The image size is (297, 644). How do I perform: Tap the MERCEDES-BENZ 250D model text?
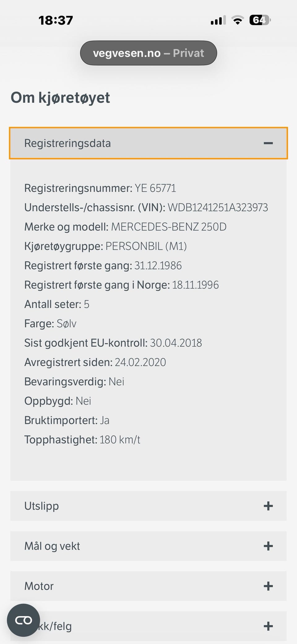pyautogui.click(x=169, y=227)
